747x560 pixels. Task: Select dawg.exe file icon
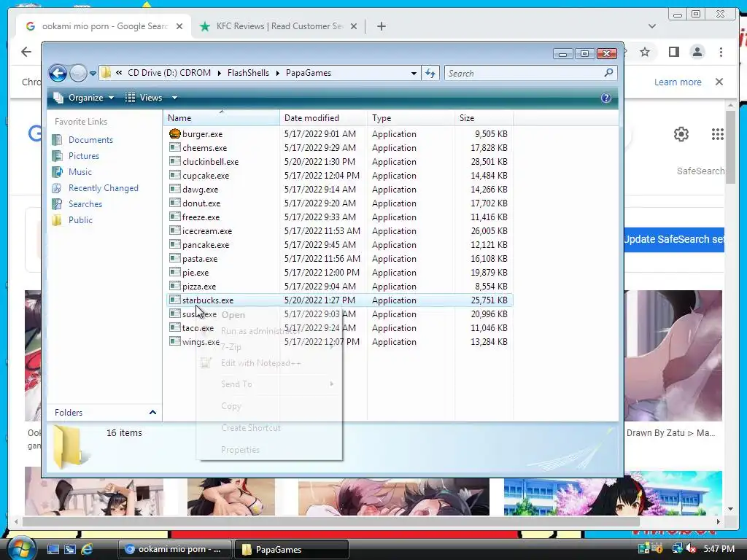point(175,189)
